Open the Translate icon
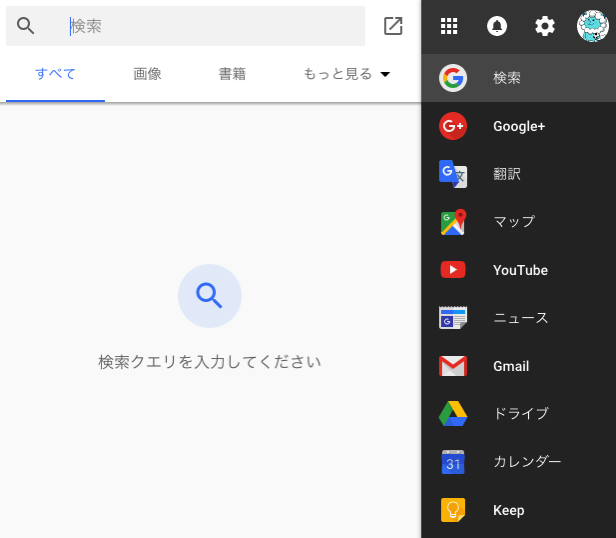Screen dimensions: 616x538 click(453, 174)
